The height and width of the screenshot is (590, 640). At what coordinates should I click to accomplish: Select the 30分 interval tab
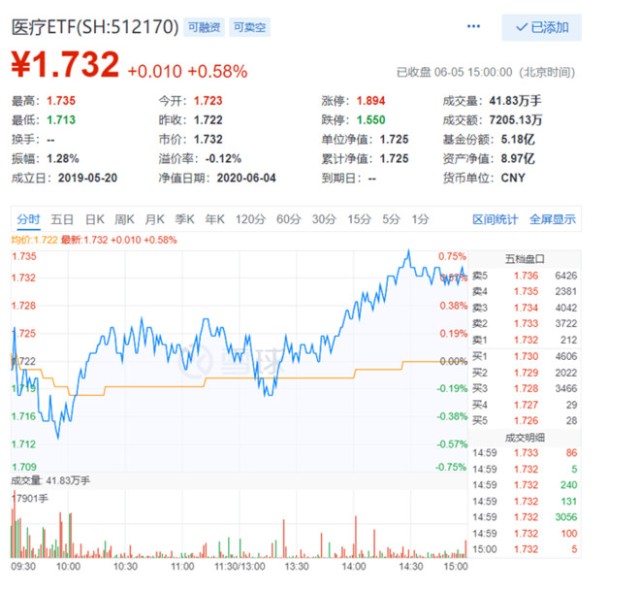click(x=323, y=219)
